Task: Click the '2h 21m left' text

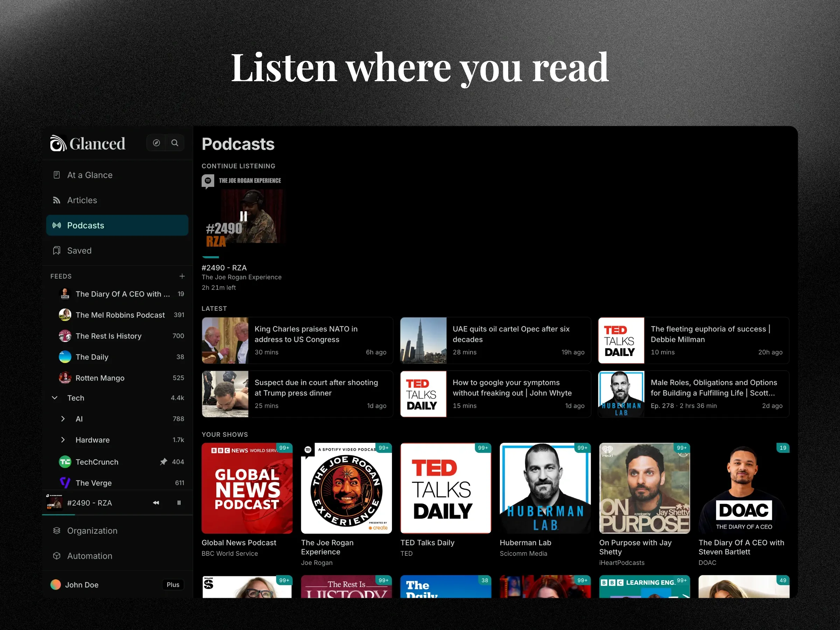Action: (x=219, y=287)
